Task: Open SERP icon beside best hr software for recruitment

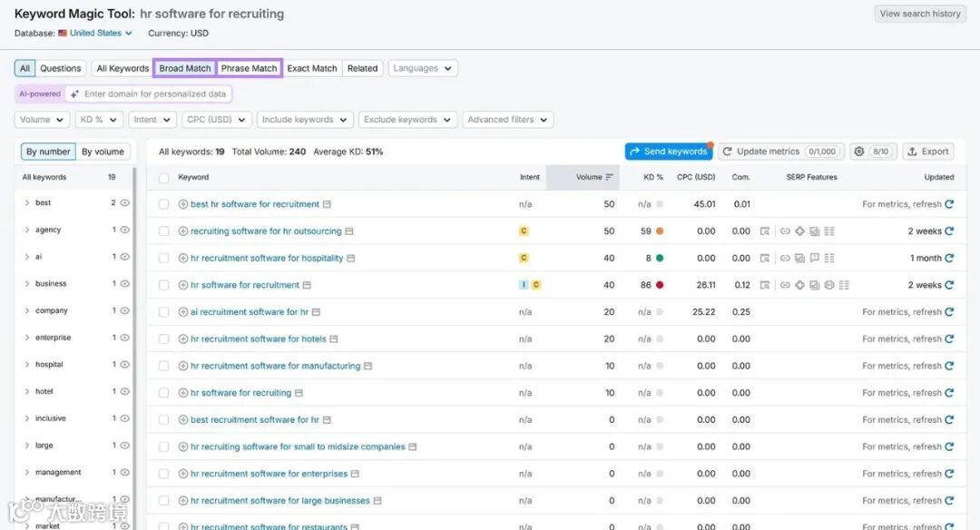Action: 327,204
